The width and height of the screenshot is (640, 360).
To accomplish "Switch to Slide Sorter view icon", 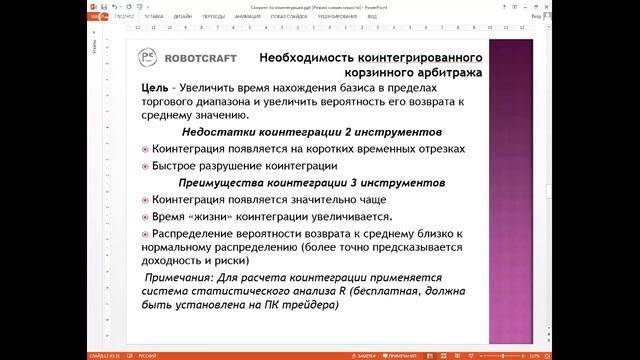I will (444, 356).
